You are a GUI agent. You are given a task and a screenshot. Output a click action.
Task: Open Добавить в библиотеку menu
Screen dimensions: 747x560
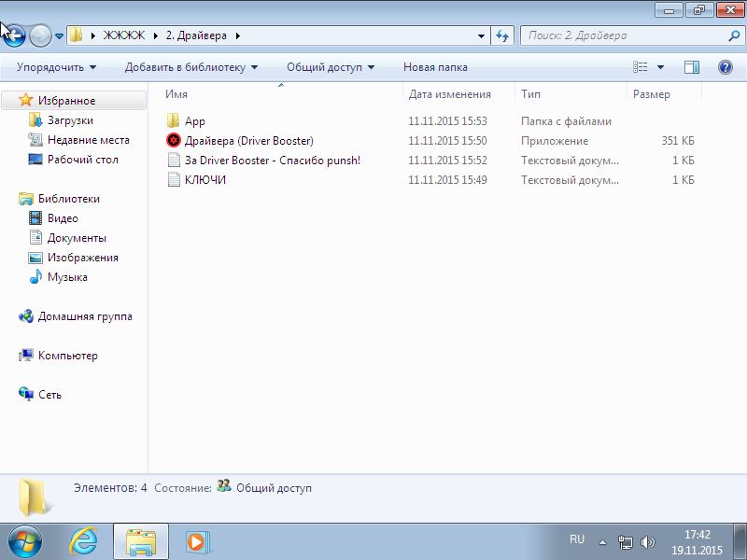point(191,67)
